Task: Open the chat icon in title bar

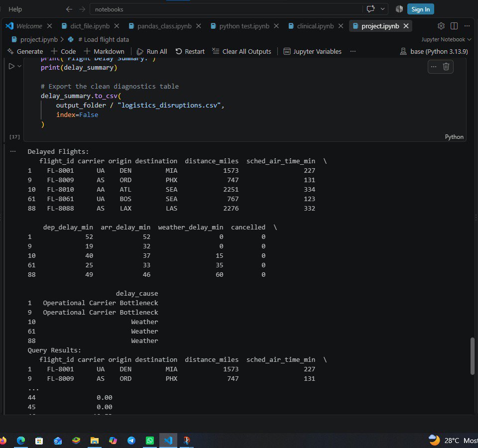Action: tap(370, 9)
